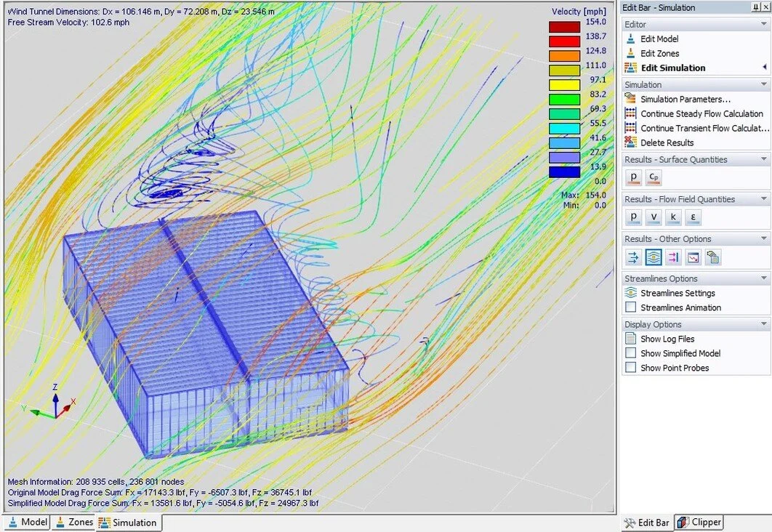The width and height of the screenshot is (772, 532).
Task: Select the Cp pressure coefficient result icon
Action: point(653,177)
